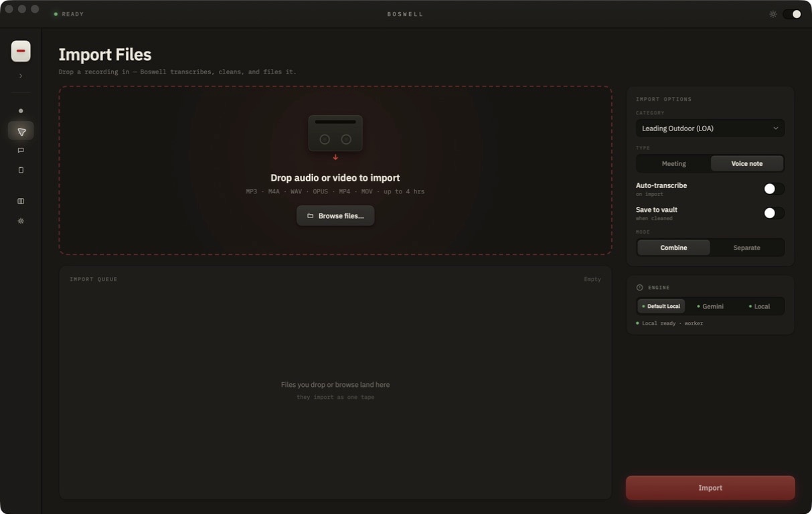Click the cassette tape drop icon
Image resolution: width=812 pixels, height=514 pixels.
pos(335,133)
